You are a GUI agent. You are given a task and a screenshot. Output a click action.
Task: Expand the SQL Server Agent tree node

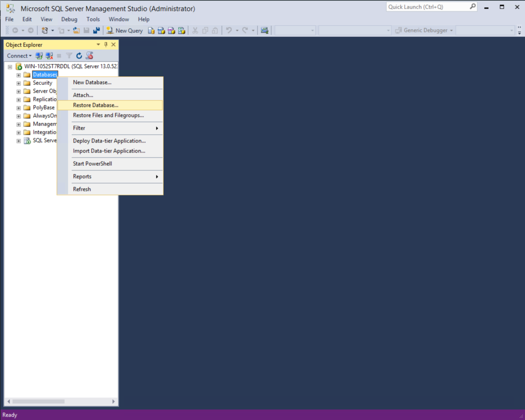[18, 141]
